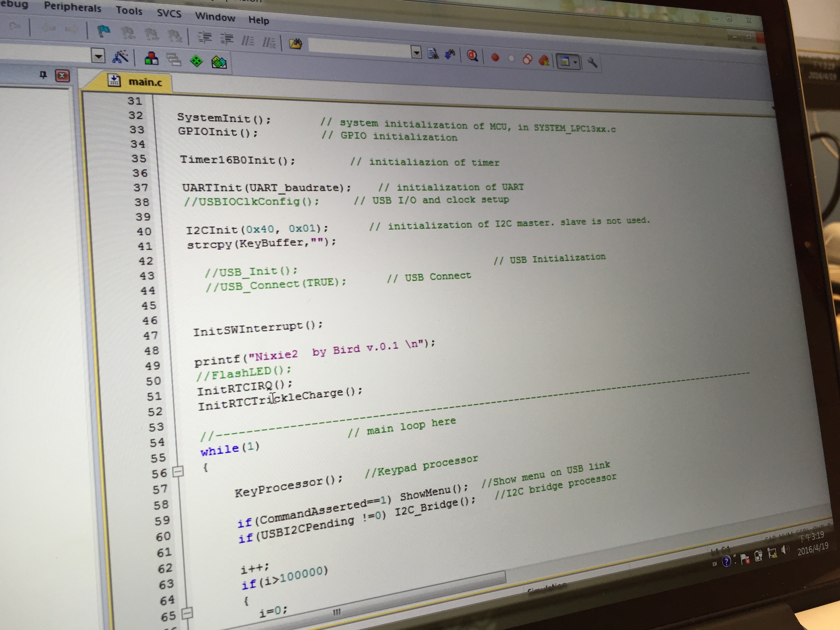Viewport: 840px width, 630px height.
Task: Collapse the code fold at line 65
Action: pos(187,613)
